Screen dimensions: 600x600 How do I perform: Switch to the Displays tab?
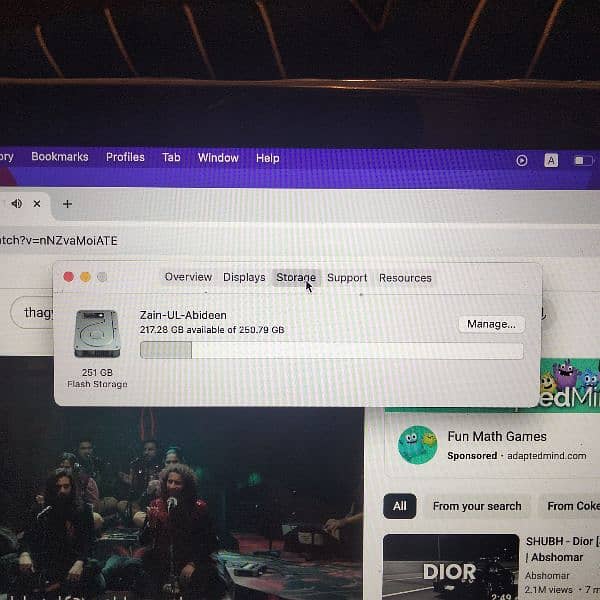point(244,277)
